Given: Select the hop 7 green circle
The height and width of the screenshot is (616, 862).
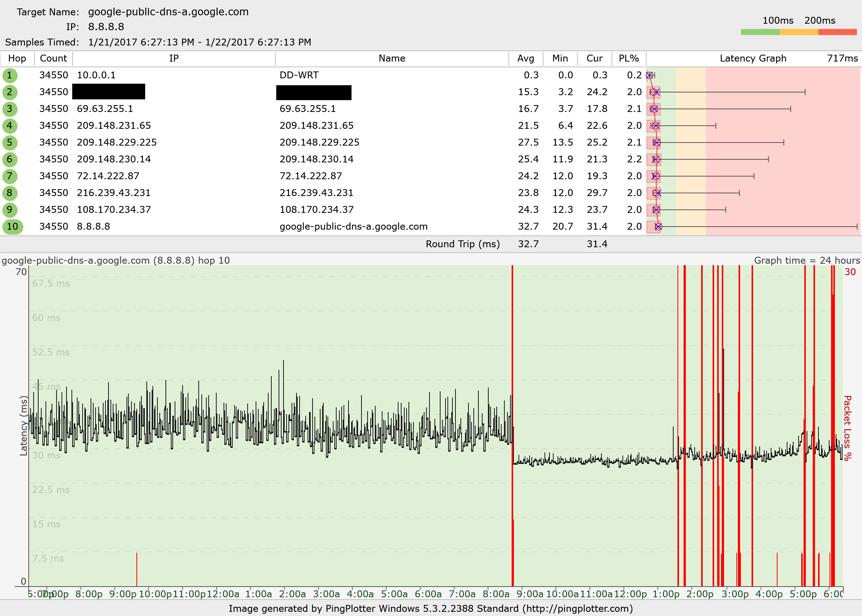Looking at the screenshot, I should pos(10,176).
